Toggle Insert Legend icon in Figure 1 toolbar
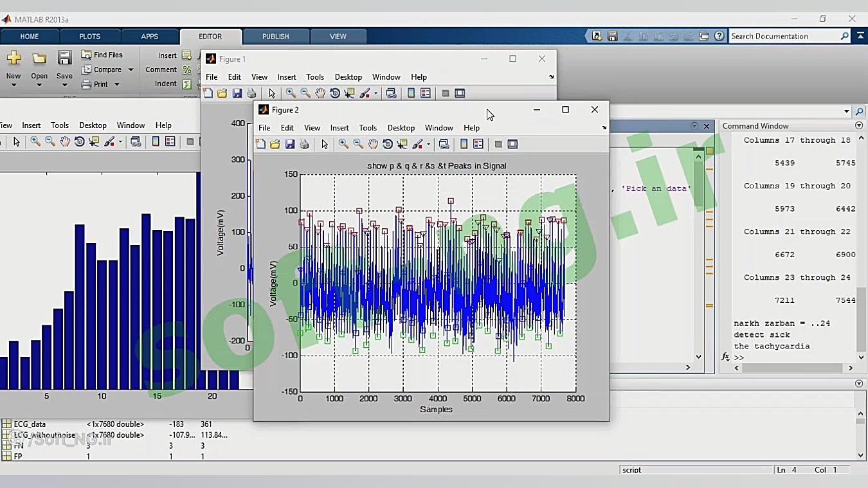 [425, 93]
